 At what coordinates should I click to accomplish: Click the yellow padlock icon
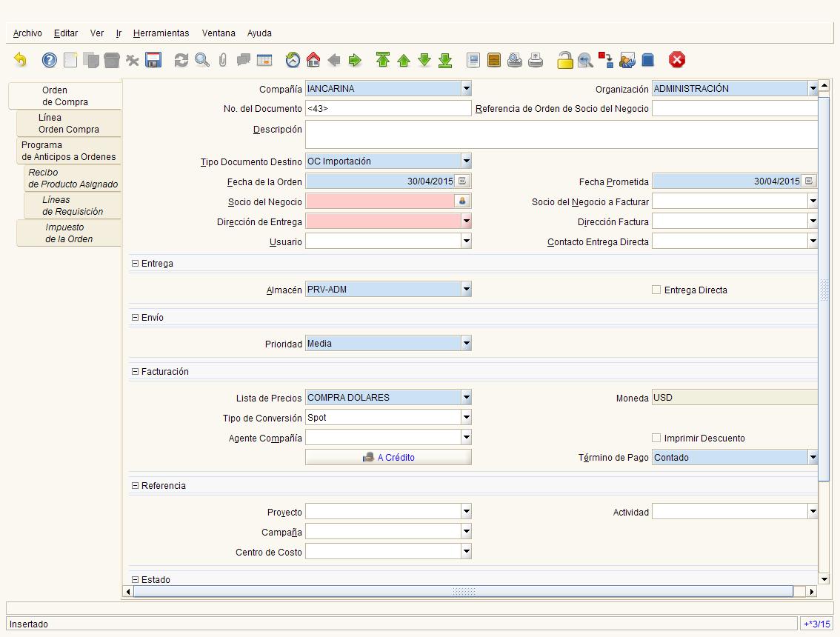(564, 60)
